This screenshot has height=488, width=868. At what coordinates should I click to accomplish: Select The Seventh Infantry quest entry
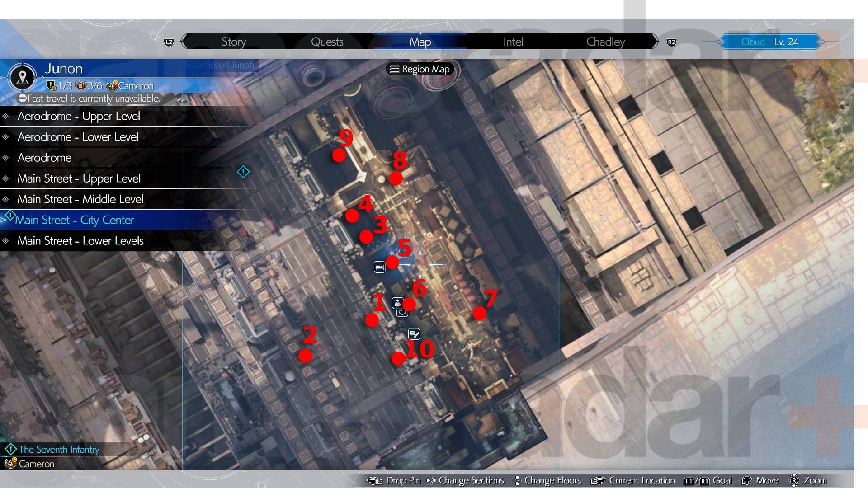[59, 450]
